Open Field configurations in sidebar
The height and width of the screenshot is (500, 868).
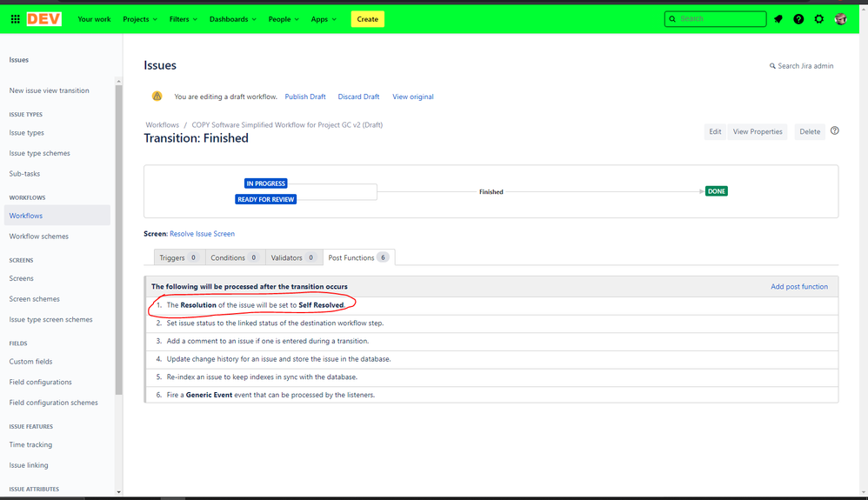[40, 382]
